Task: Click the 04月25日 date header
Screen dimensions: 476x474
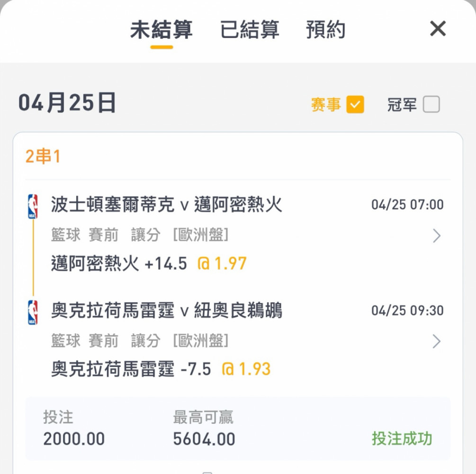Action: (x=67, y=103)
